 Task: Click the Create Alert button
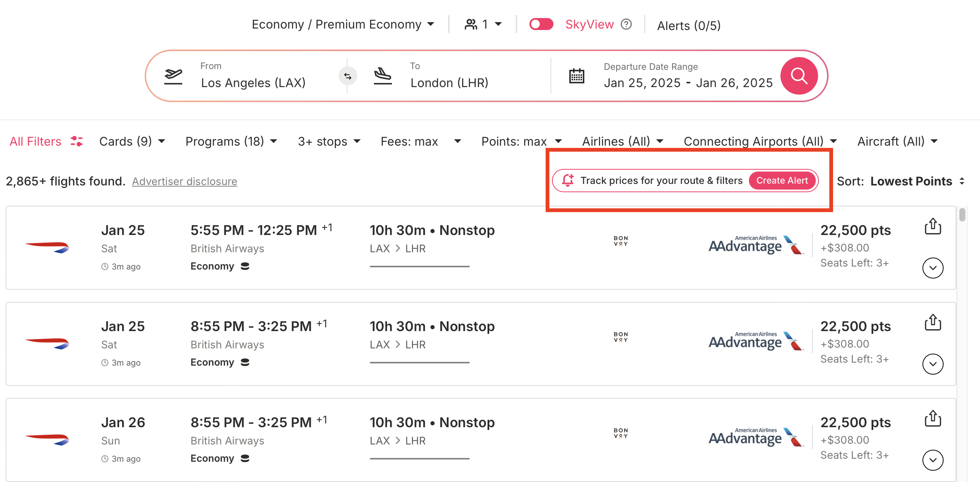coord(782,181)
